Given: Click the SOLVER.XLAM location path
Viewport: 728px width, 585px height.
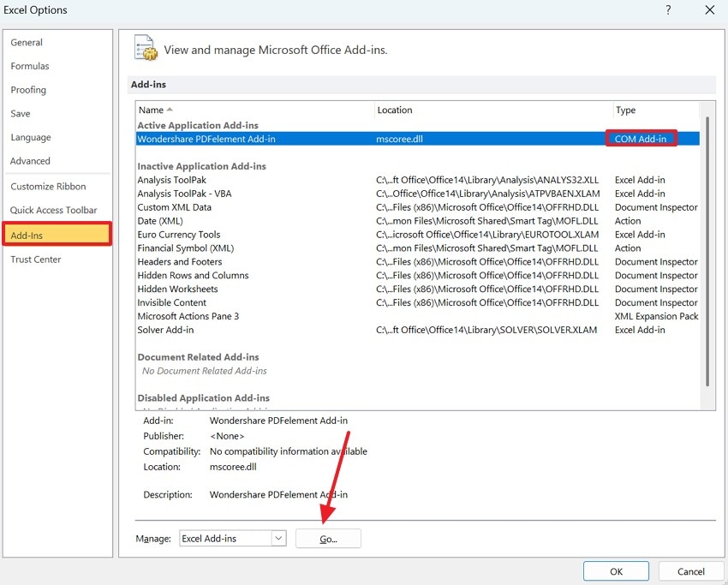Looking at the screenshot, I should [x=486, y=330].
